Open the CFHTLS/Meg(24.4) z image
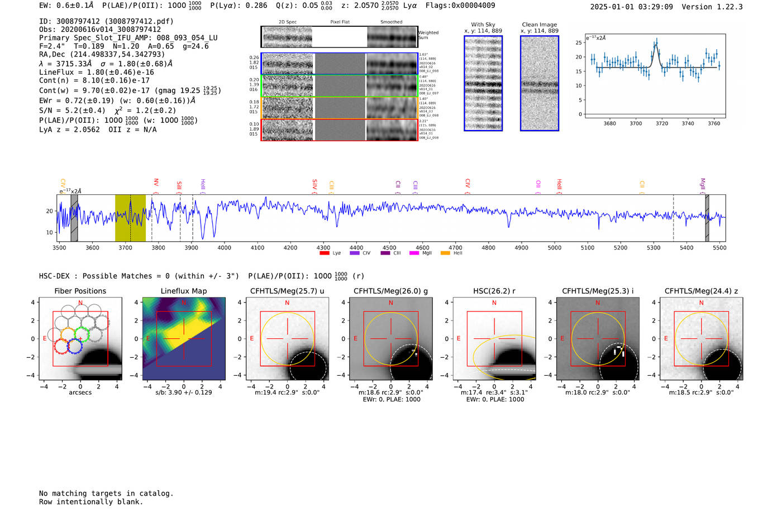This screenshot has width=782, height=532. pos(702,339)
